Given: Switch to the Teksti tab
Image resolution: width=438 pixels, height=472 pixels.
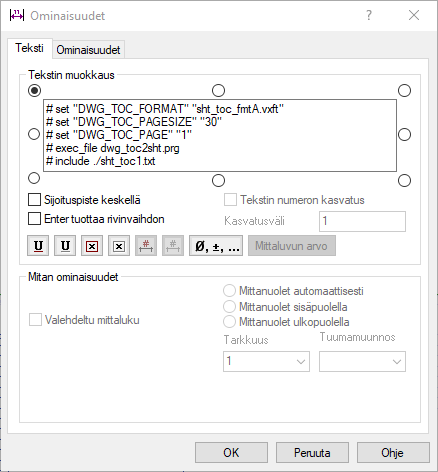Looking at the screenshot, I should [29, 48].
